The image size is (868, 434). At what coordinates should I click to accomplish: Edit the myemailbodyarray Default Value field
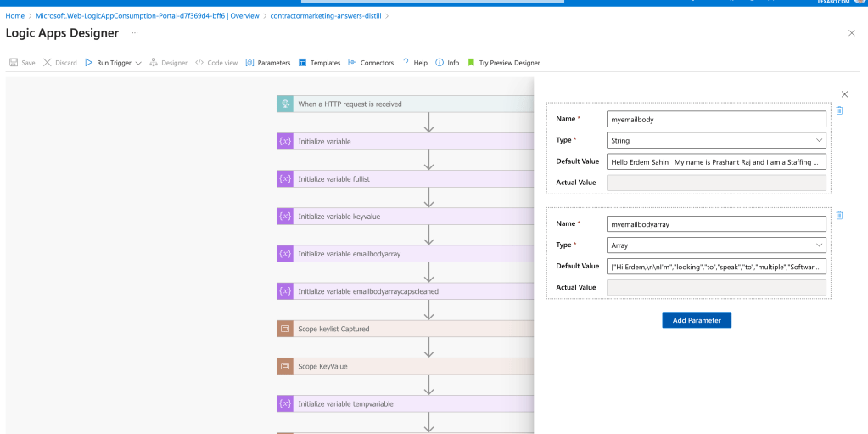click(x=716, y=266)
